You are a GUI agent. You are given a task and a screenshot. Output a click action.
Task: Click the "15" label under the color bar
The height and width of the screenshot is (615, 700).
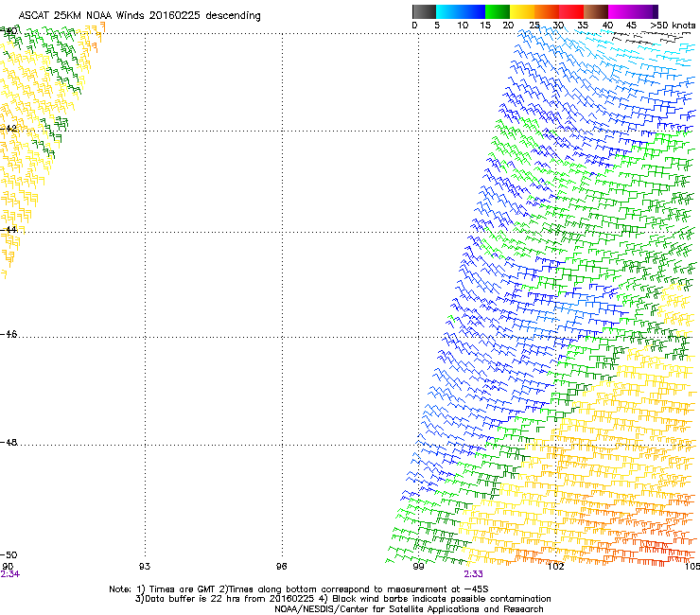(x=485, y=26)
